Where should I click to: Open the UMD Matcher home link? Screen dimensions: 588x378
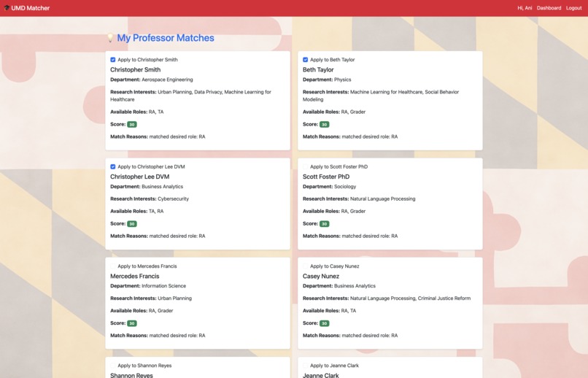(x=26, y=8)
